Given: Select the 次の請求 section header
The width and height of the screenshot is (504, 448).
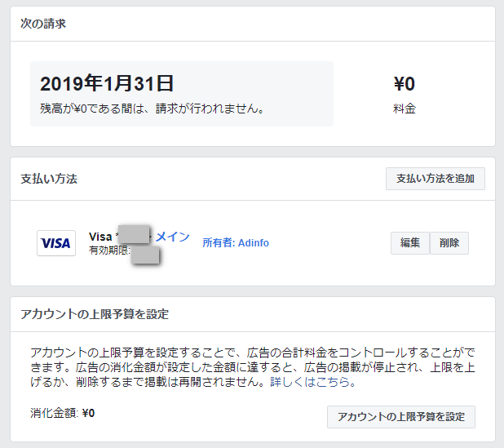Looking at the screenshot, I should coord(43,24).
